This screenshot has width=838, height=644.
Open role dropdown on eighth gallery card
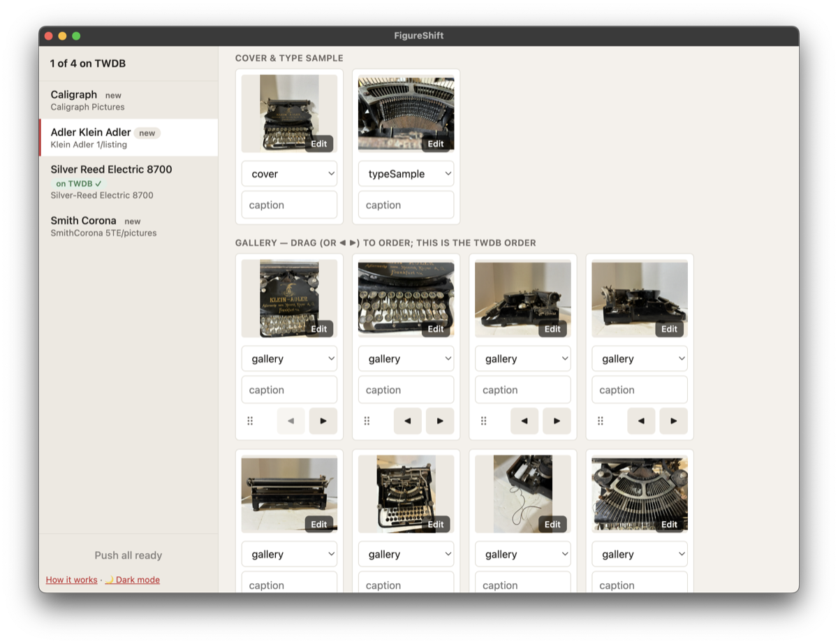pyautogui.click(x=640, y=555)
